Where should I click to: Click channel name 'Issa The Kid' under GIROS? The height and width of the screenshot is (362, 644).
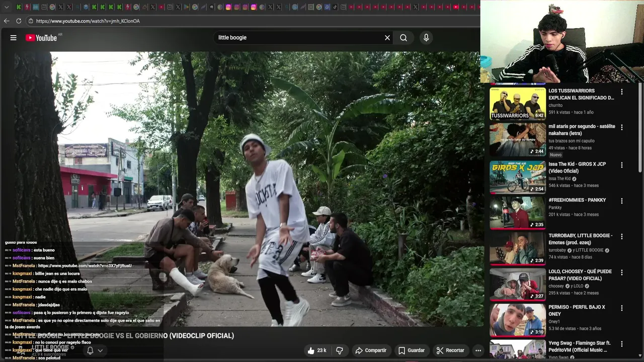[559, 179]
